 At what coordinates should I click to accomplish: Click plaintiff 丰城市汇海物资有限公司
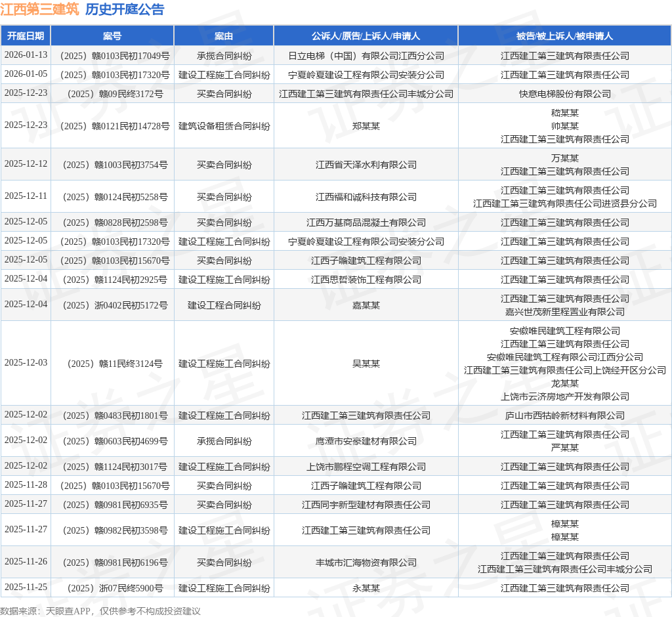tap(366, 563)
